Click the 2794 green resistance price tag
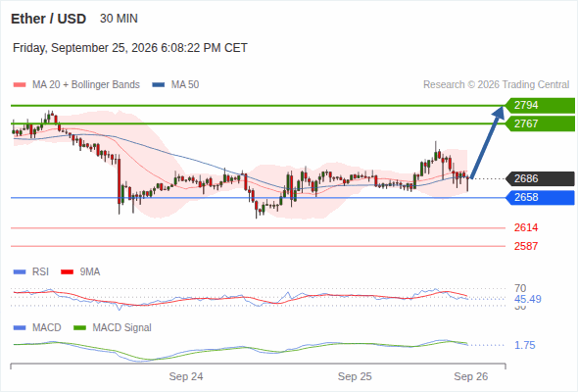This screenshot has width=578, height=392. (540, 106)
